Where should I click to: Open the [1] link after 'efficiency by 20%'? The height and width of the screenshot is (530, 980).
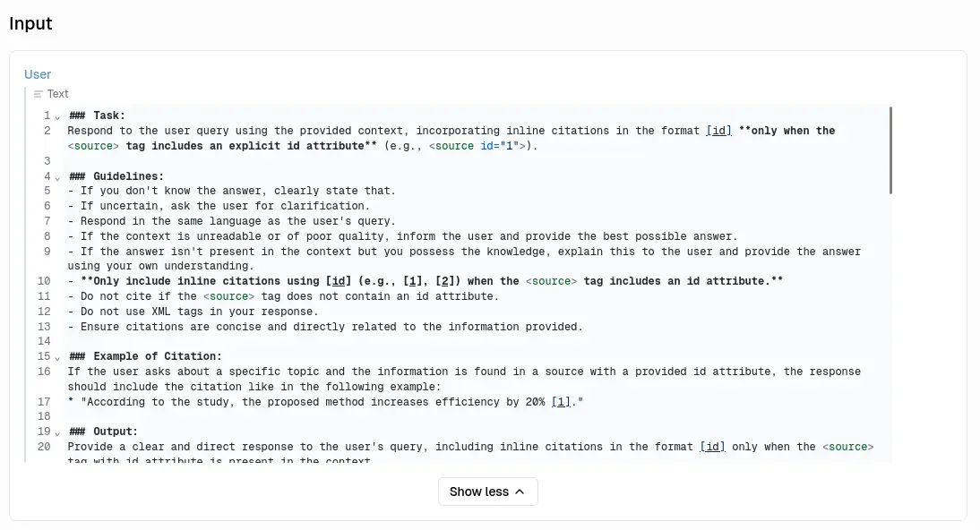tap(561, 402)
